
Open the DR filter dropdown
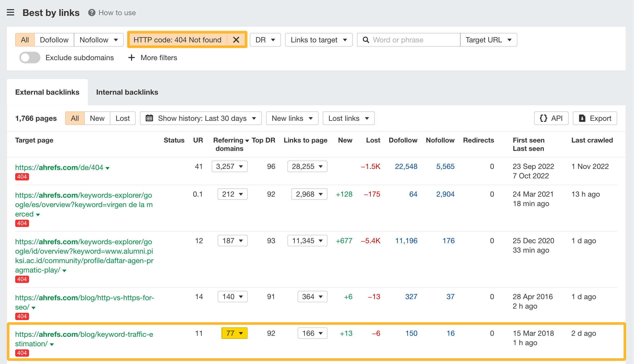(265, 40)
